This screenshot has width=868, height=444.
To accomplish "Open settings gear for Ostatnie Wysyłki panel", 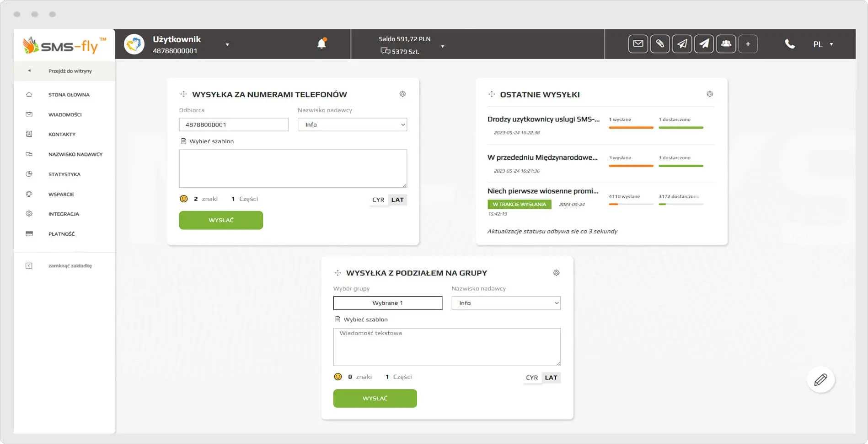I will 710,94.
